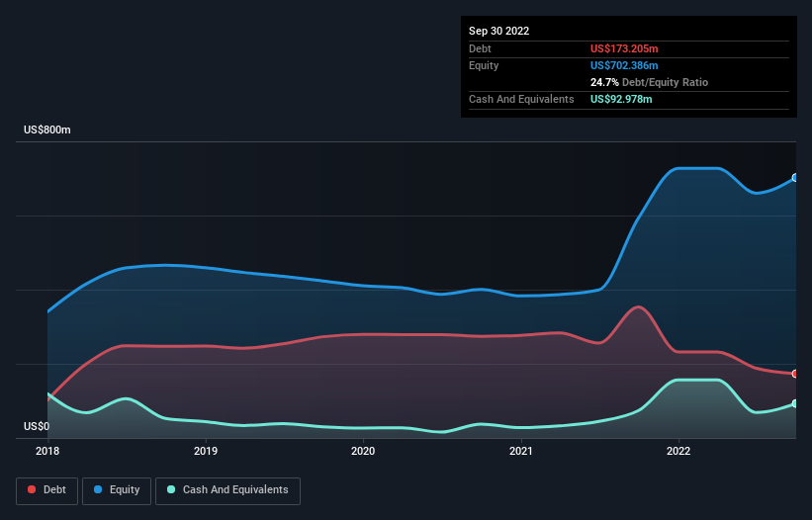Select the Equity endpoint marker on chart
This screenshot has height=520, width=812.
795,178
